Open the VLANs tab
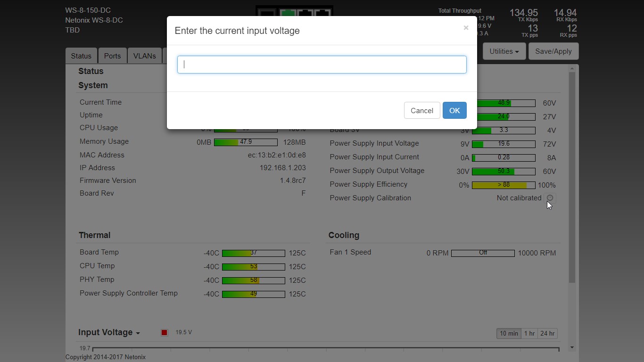The image size is (644, 362). coord(144,56)
